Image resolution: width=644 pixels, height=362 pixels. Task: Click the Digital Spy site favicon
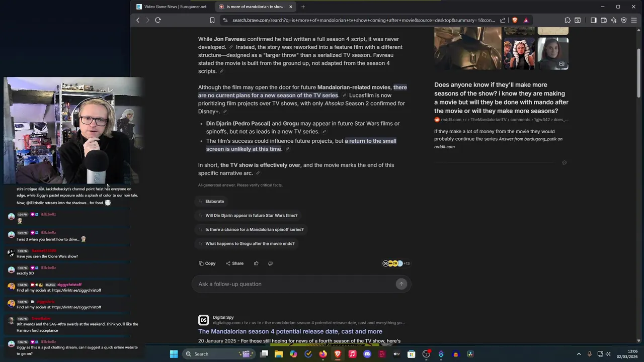[203, 320]
